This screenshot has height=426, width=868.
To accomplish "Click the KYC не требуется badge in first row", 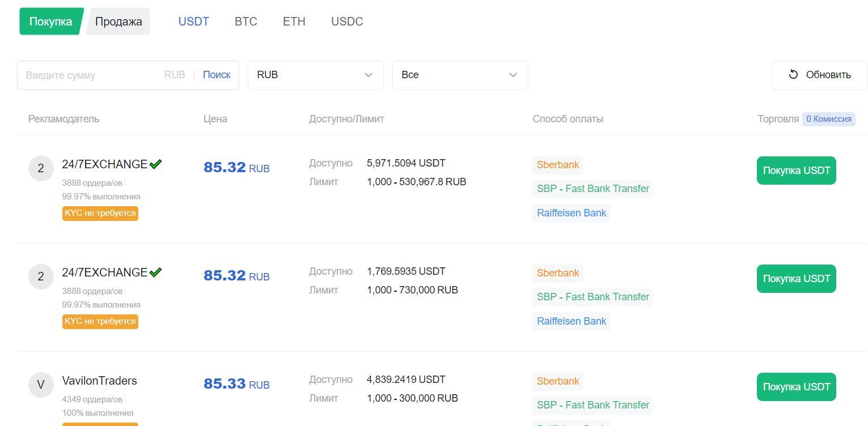I will [100, 213].
